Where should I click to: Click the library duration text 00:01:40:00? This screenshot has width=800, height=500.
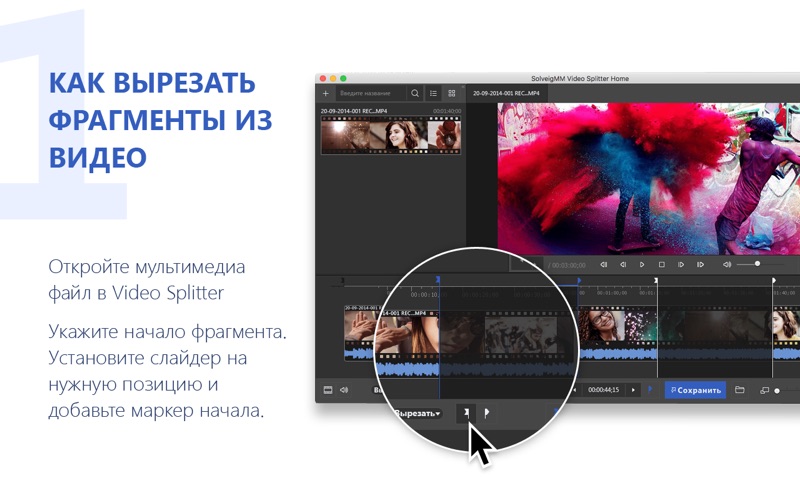click(x=447, y=111)
